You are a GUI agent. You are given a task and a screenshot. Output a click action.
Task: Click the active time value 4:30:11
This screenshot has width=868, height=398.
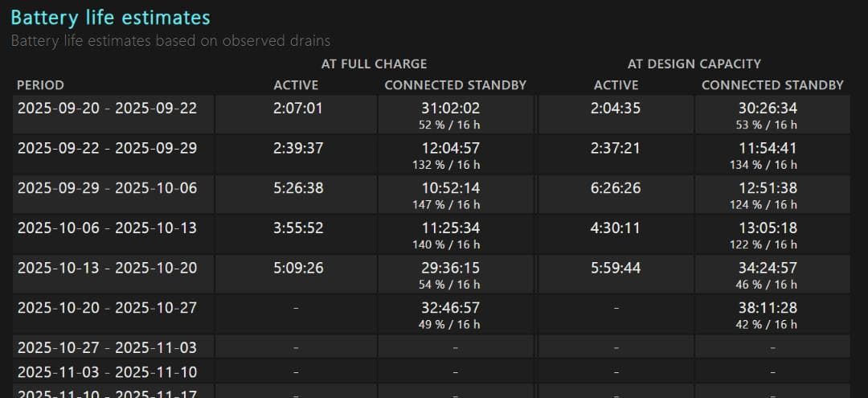[x=616, y=228]
